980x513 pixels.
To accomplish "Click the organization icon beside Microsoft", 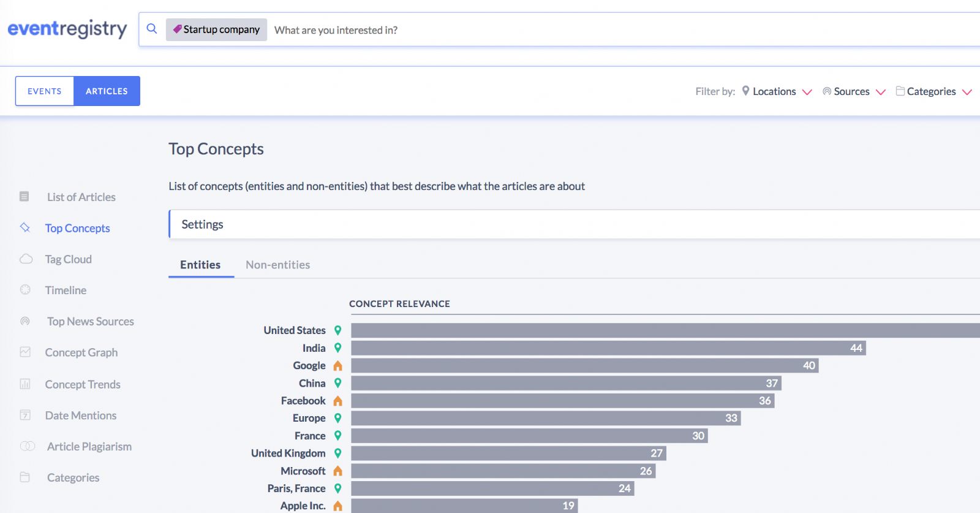I will point(337,471).
